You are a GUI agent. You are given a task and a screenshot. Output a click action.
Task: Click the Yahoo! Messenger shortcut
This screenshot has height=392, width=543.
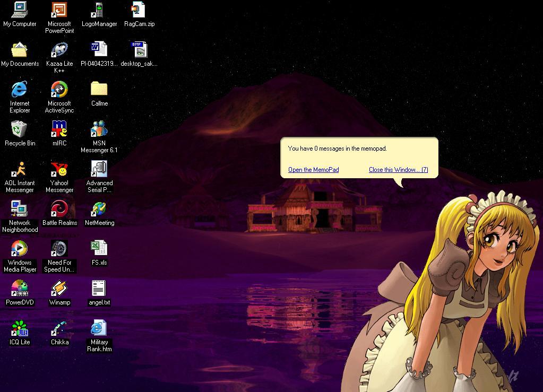pyautogui.click(x=59, y=170)
